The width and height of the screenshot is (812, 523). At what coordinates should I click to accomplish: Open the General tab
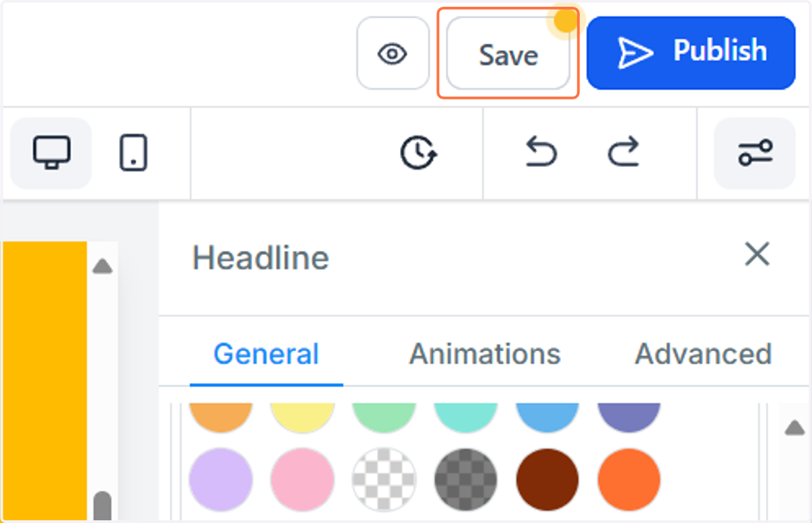tap(266, 354)
